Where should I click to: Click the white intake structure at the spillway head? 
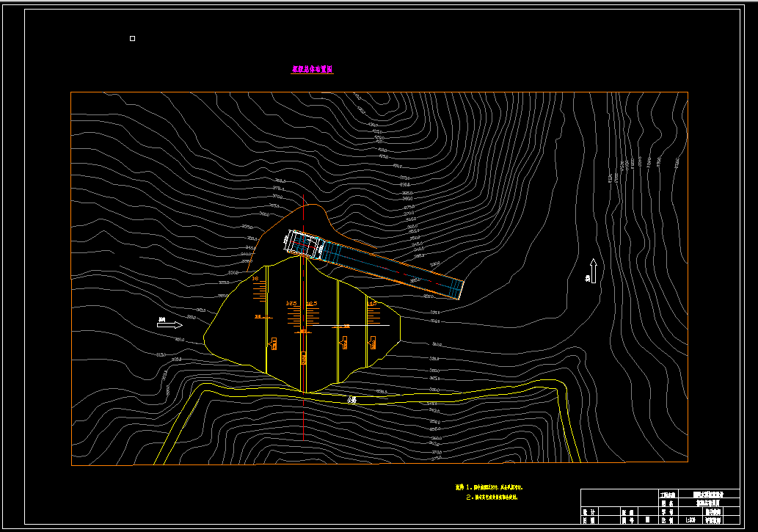(305, 244)
